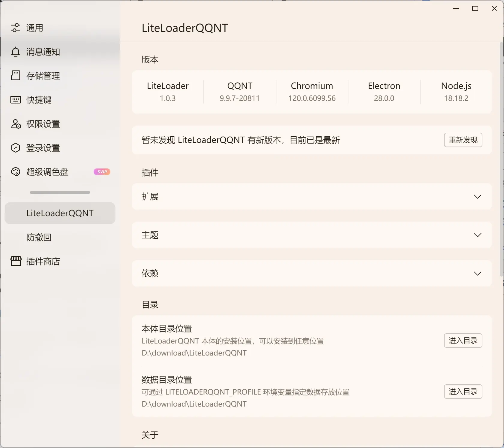Expand the 扩展 plugin section
Screen dimensions: 504x448
312,196
